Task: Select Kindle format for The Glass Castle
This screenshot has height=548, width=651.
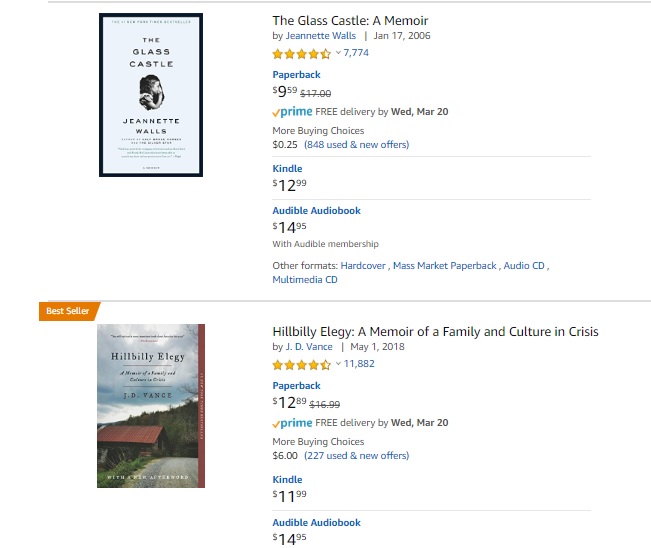Action: pos(287,169)
